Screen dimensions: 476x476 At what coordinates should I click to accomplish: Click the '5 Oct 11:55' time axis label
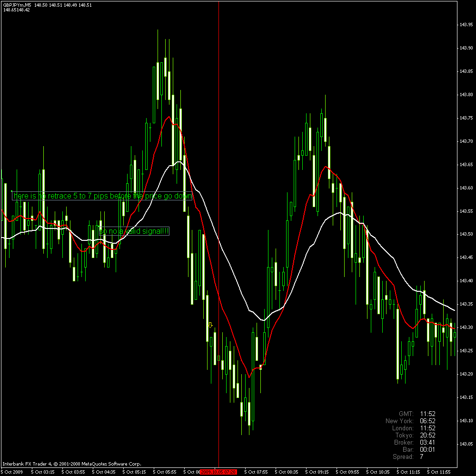tap(439, 472)
